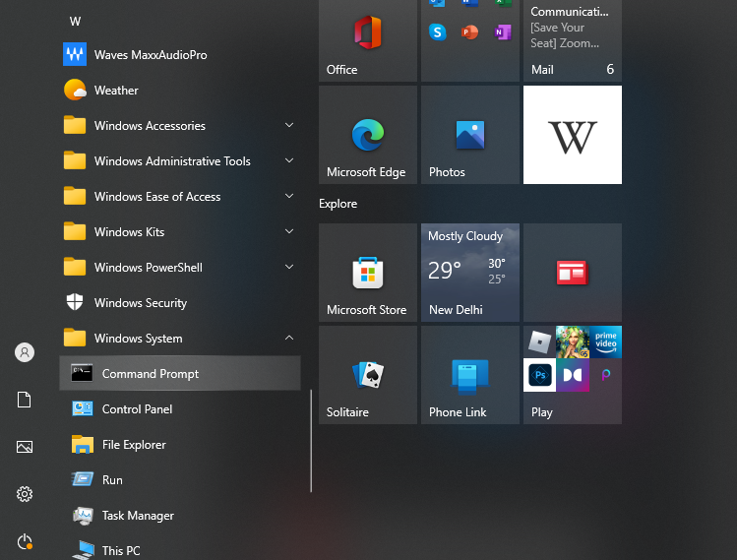This screenshot has width=737, height=560.
Task: Open Windows Kits folder
Action: [180, 232]
